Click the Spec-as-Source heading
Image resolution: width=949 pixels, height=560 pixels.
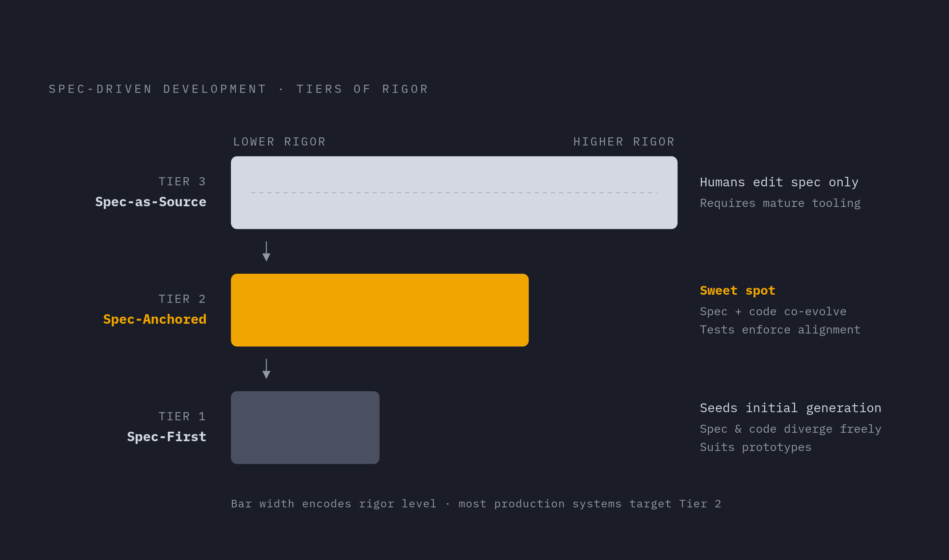151,202
